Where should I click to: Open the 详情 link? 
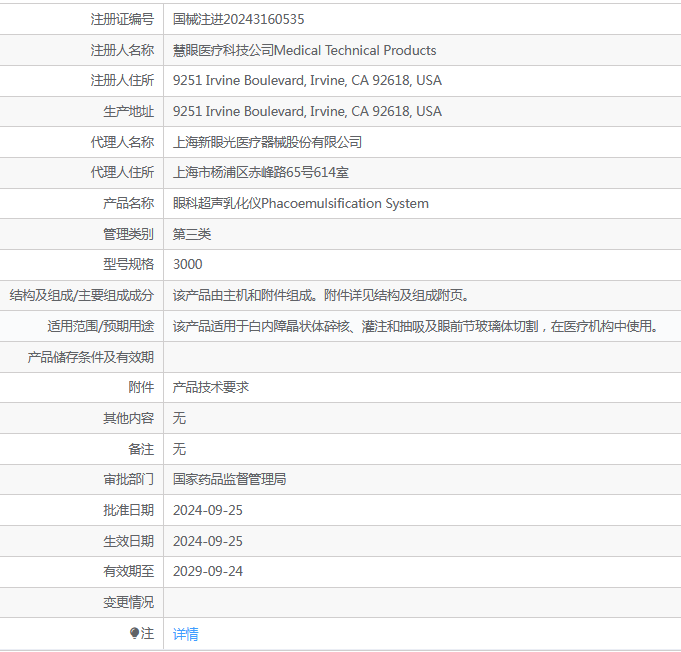coord(185,634)
